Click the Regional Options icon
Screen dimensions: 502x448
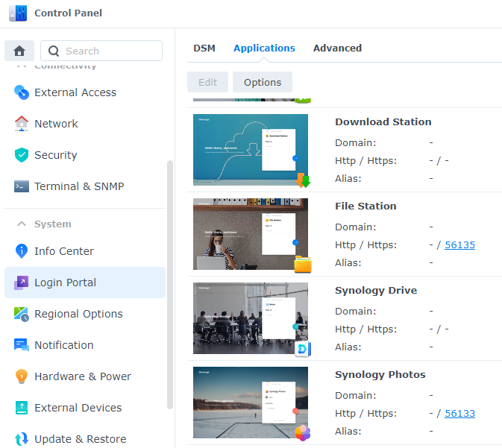pyautogui.click(x=22, y=314)
